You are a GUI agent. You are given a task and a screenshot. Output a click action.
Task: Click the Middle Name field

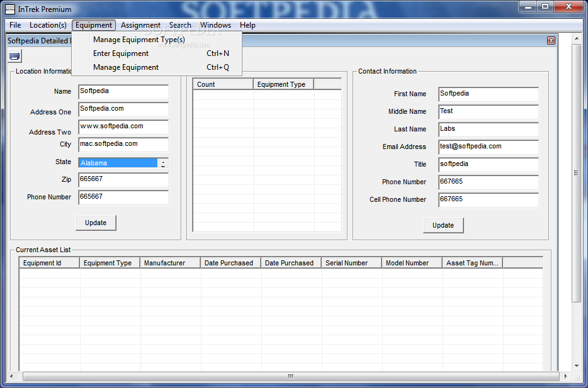pos(489,112)
